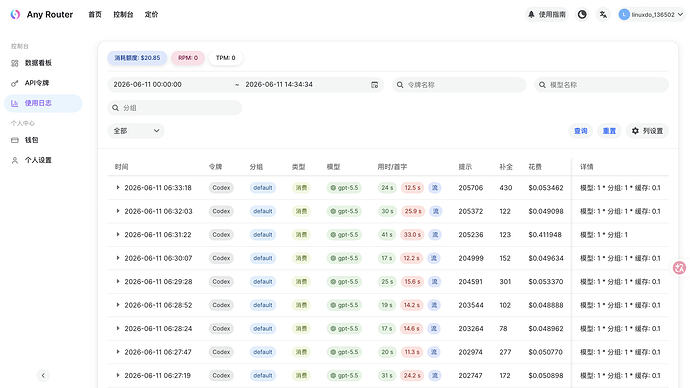This screenshot has width=690, height=388.
Task: Click the gpt-5.5 model tag in 06:27:19 row
Action: pos(344,375)
